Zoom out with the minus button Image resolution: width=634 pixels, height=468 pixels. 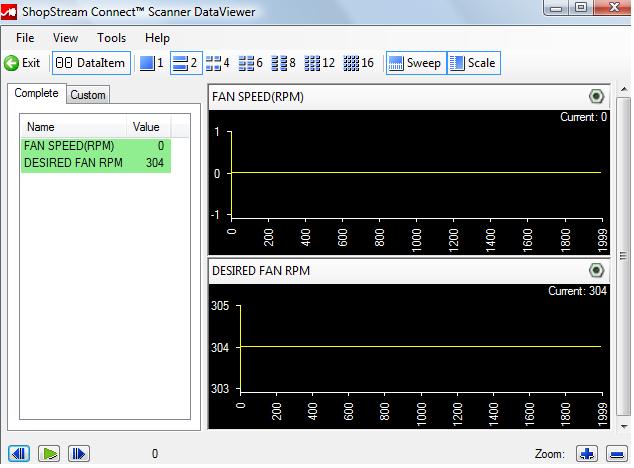(x=617, y=454)
